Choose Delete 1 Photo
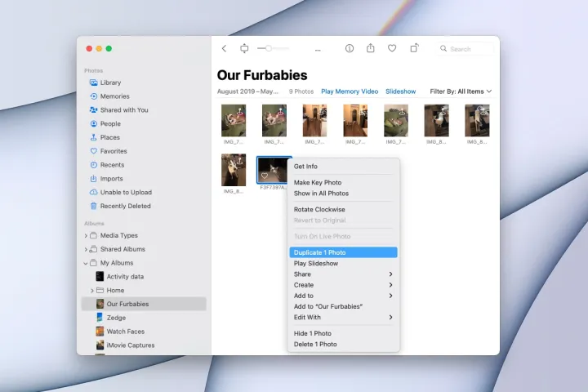The height and width of the screenshot is (392, 588). point(343,345)
